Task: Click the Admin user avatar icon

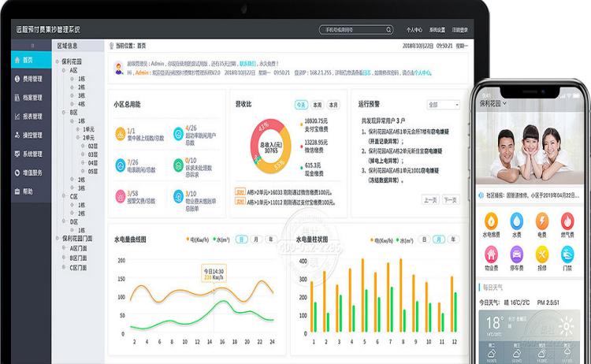Action: pos(119,69)
